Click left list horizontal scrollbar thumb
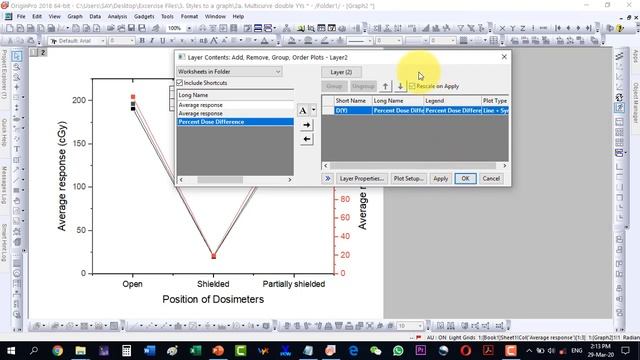 click(x=220, y=180)
